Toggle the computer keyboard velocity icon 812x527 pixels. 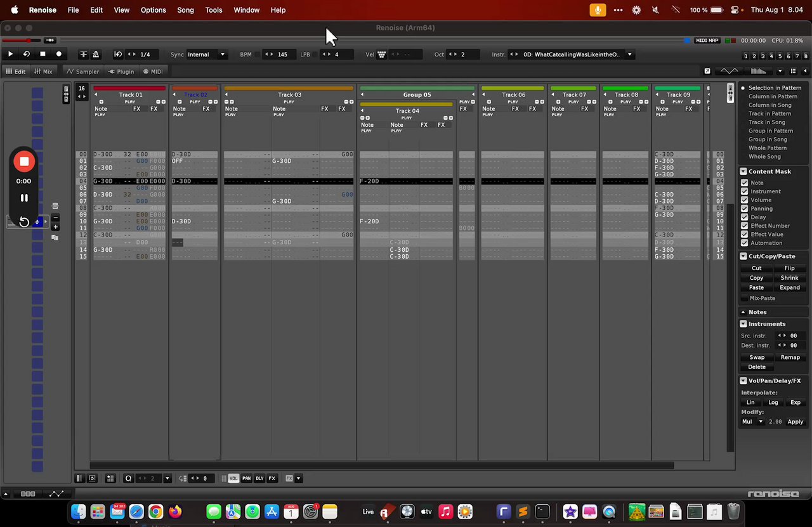[382, 55]
